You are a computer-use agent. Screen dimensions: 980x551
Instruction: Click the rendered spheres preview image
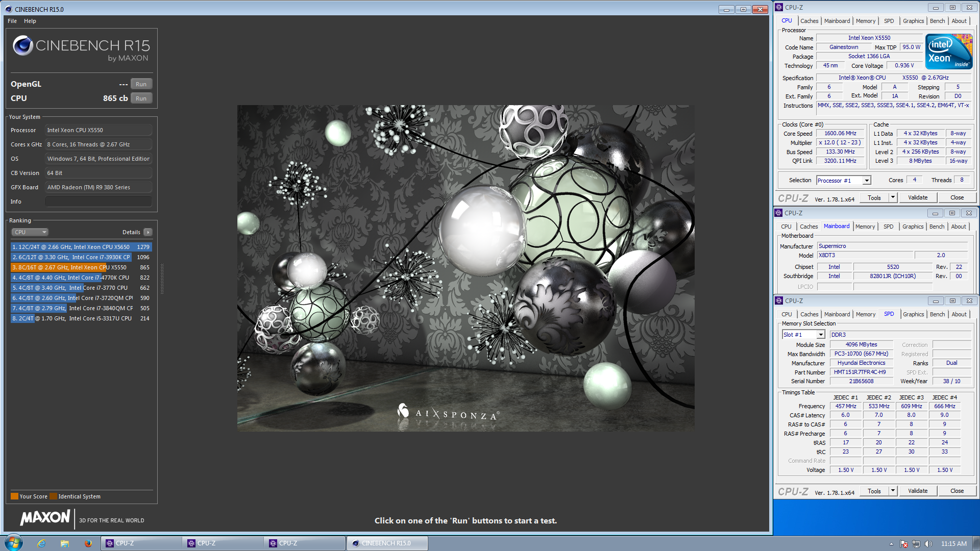tap(465, 268)
